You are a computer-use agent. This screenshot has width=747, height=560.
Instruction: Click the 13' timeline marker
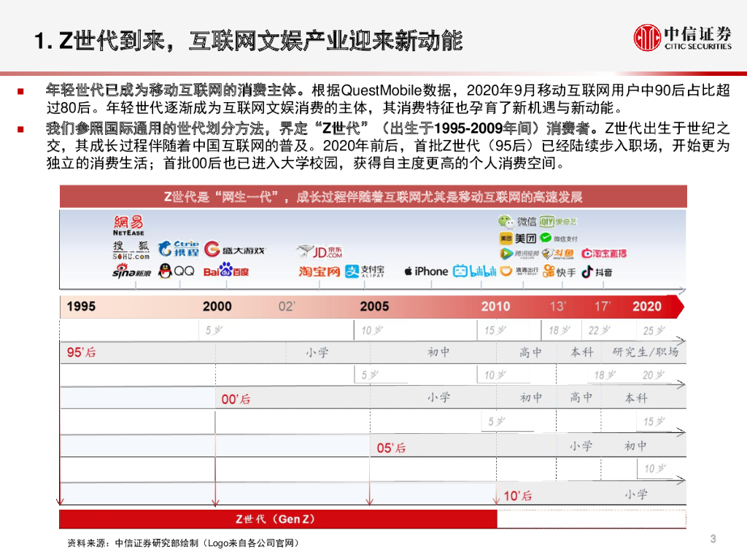(x=558, y=306)
